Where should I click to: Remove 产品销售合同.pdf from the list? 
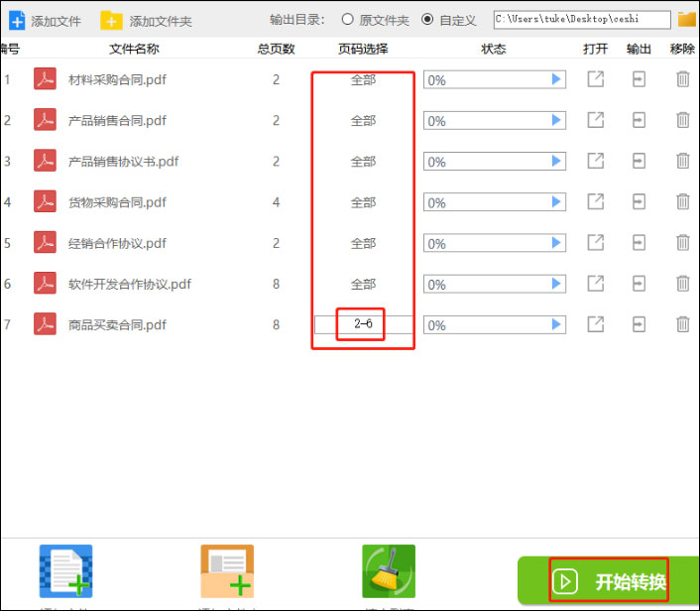682,120
